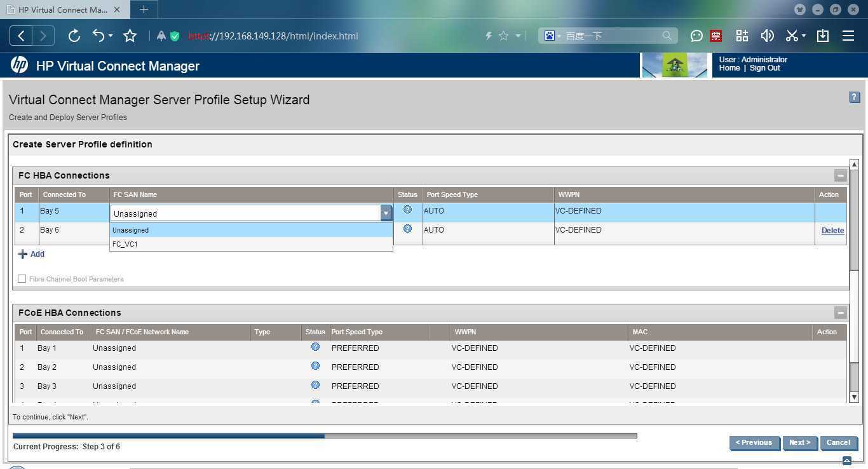Viewport: 868px width, 469px height.
Task: Add a new FC HBA connection
Action: coord(31,254)
